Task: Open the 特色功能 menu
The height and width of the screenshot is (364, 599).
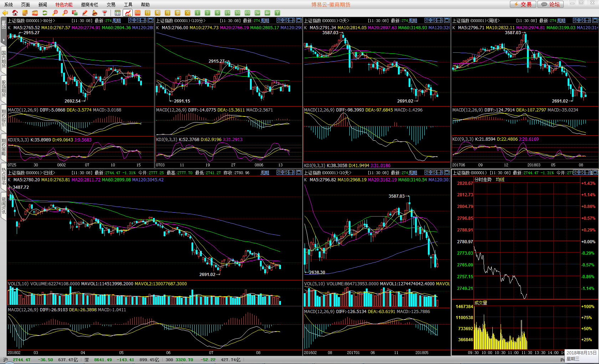Action: pyautogui.click(x=64, y=5)
